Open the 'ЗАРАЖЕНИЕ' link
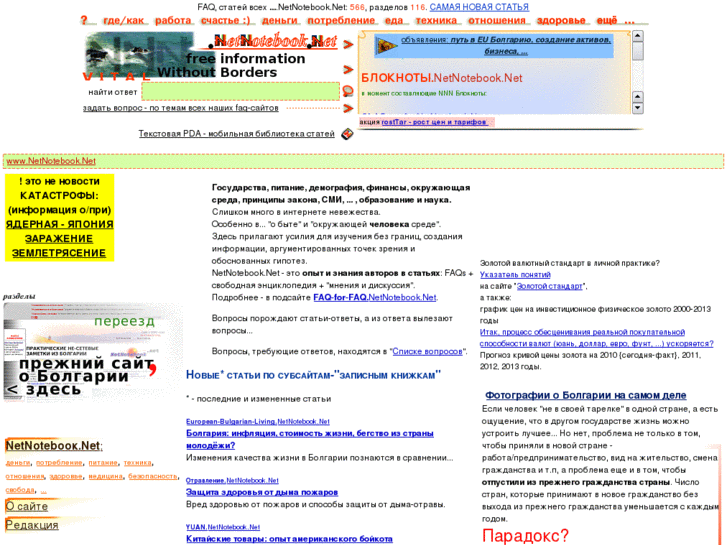727x545 pixels. (x=59, y=238)
